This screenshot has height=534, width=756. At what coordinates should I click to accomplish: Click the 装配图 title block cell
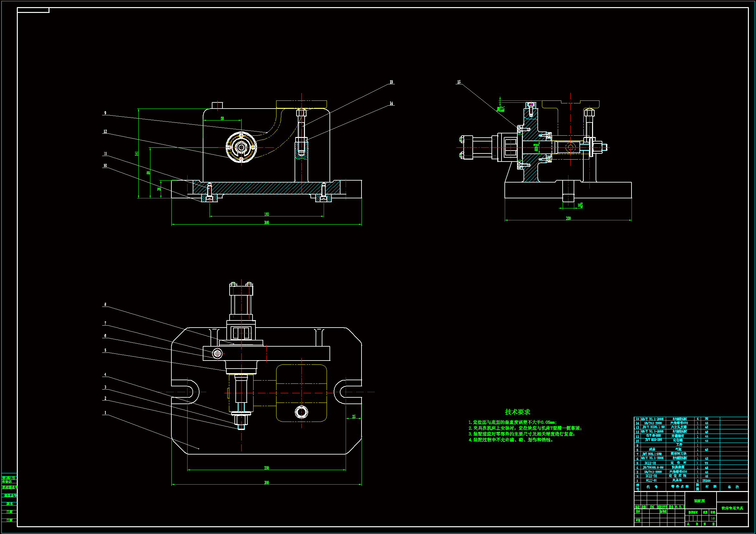coord(699,501)
